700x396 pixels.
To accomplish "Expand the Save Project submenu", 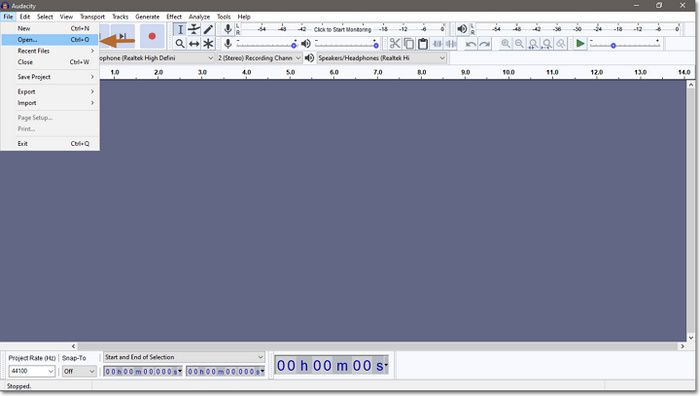I will [50, 77].
